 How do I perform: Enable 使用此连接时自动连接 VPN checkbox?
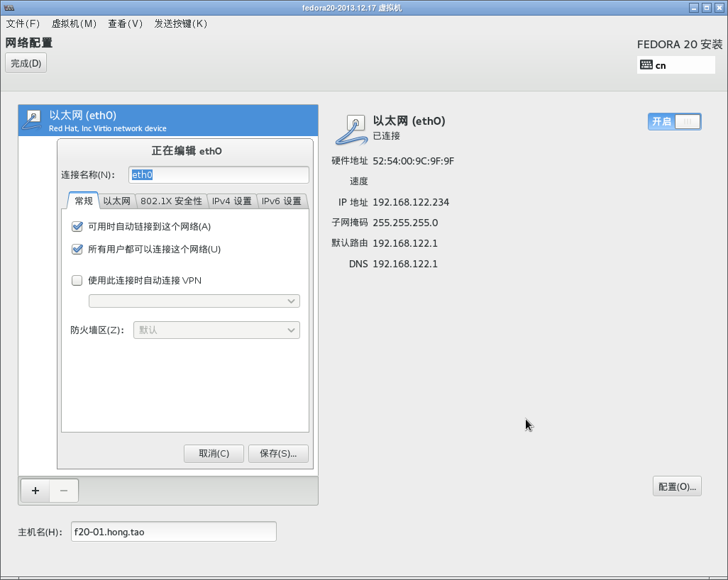pos(77,280)
